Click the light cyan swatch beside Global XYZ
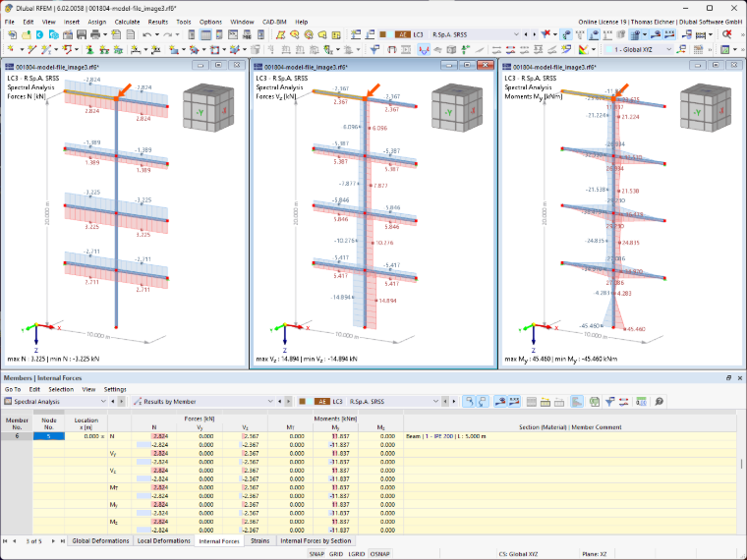This screenshot has height=560, width=747. click(608, 49)
